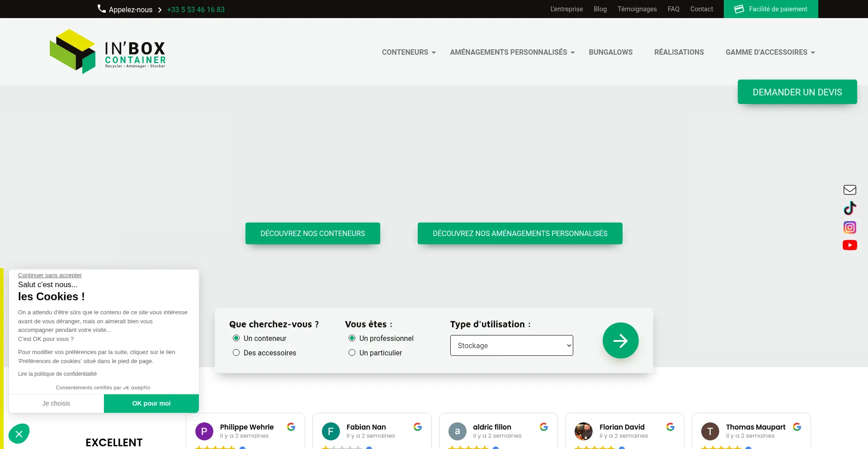The image size is (868, 449).
Task: Expand the Gamme d'accessoires menu
Action: (770, 52)
